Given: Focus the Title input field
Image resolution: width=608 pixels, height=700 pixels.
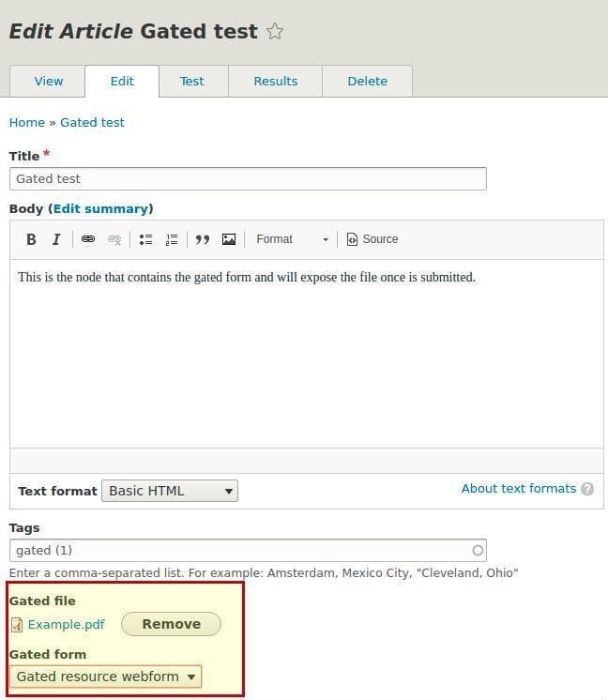Looking at the screenshot, I should [x=248, y=178].
